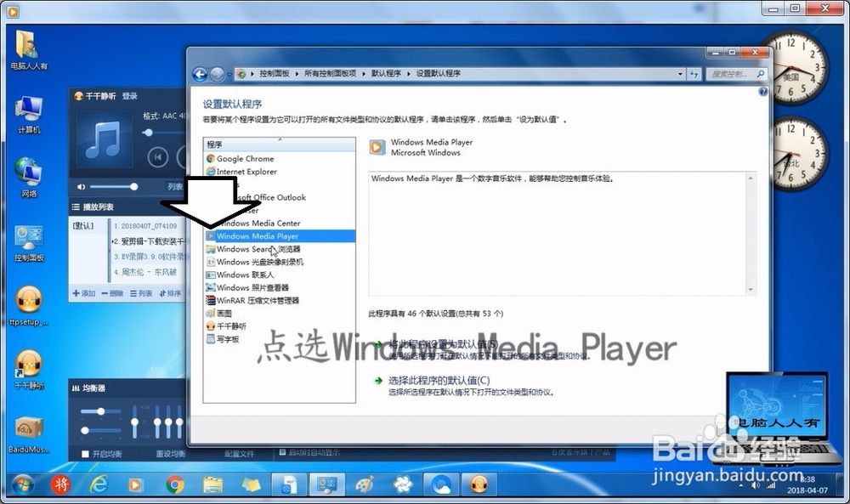Click 将此程序设置为默认值 link
This screenshot has width=850, height=504.
[443, 344]
